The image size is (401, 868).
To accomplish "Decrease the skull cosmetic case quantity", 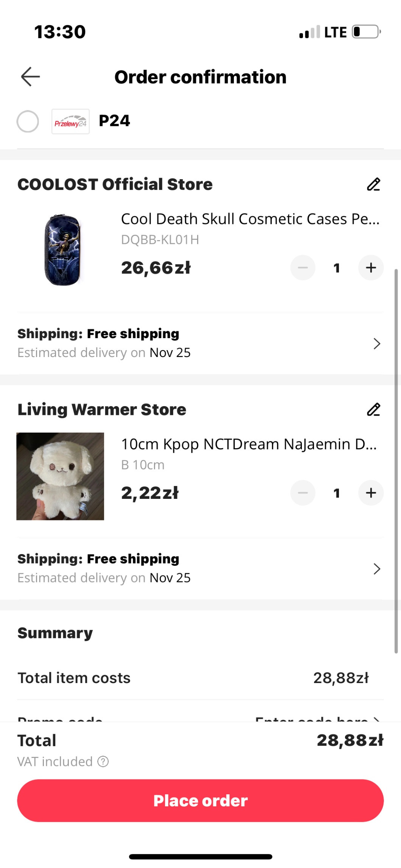I will (x=303, y=268).
